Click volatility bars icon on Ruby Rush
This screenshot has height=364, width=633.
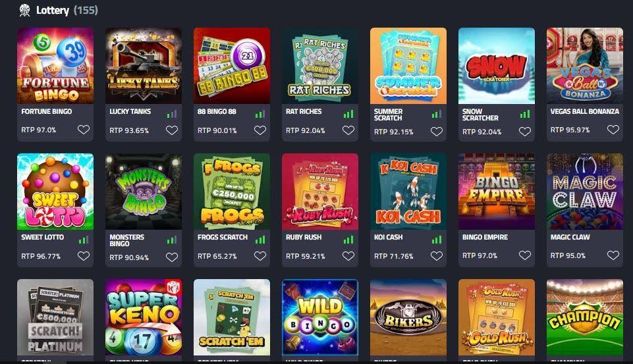[x=348, y=240]
